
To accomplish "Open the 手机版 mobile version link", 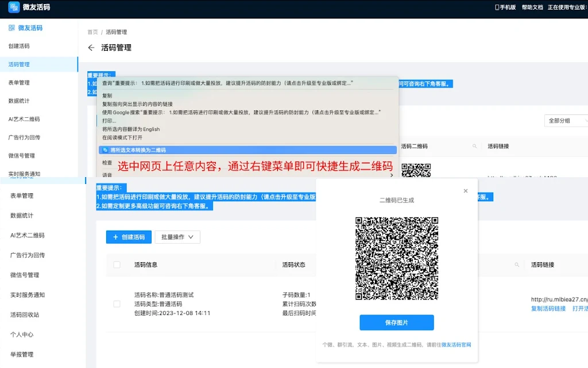I will [x=505, y=7].
